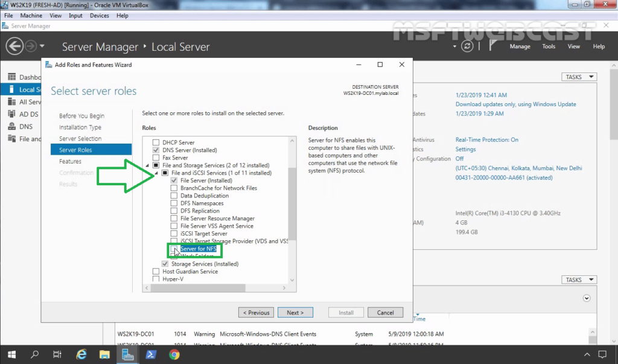Check Data Deduplication role service

pyautogui.click(x=174, y=195)
